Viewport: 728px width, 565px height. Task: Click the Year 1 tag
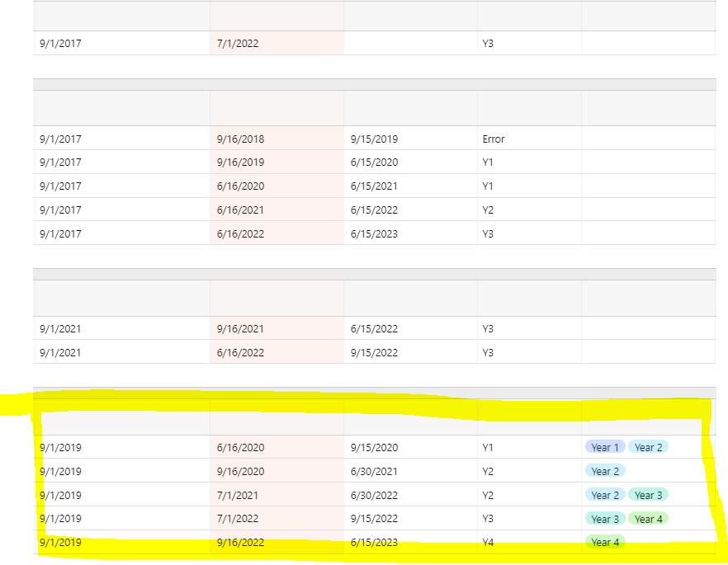point(605,447)
